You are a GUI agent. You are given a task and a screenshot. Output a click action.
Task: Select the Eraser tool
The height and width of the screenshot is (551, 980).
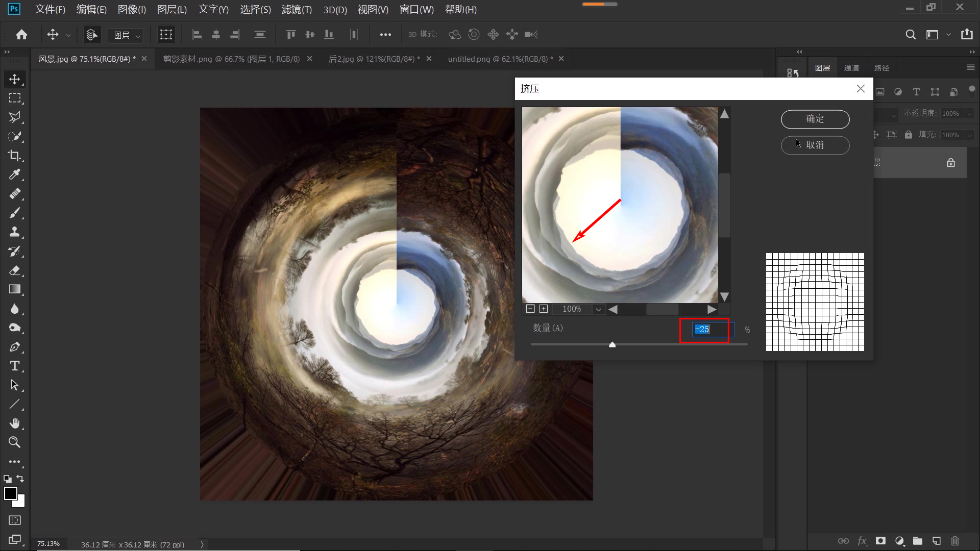coord(14,270)
